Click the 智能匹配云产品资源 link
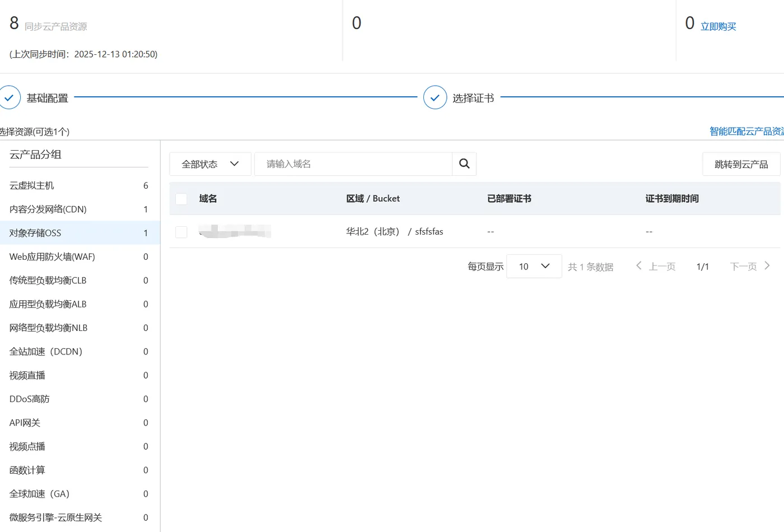This screenshot has width=784, height=532. [x=746, y=131]
